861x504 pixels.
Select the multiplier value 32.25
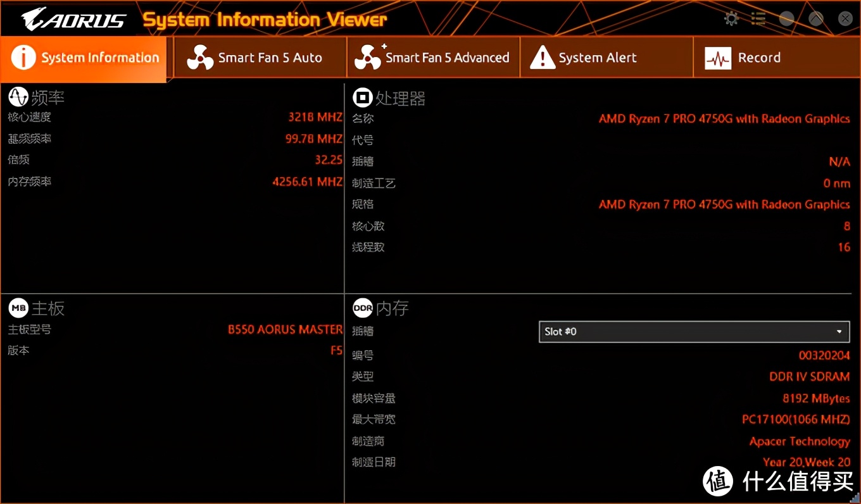pos(329,160)
